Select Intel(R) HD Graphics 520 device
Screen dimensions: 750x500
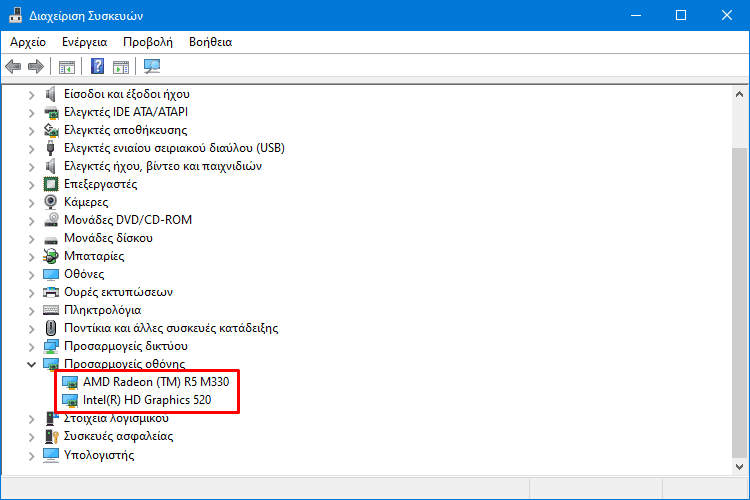coord(147,400)
